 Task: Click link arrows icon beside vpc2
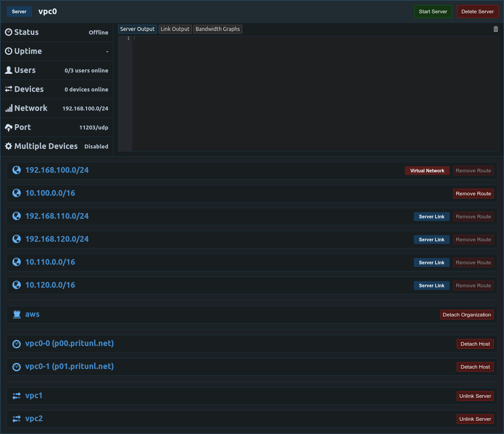tap(17, 419)
